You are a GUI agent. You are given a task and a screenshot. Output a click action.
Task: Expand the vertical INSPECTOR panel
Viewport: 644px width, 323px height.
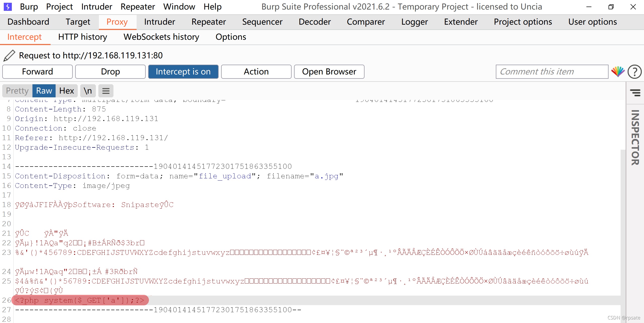pos(635,137)
